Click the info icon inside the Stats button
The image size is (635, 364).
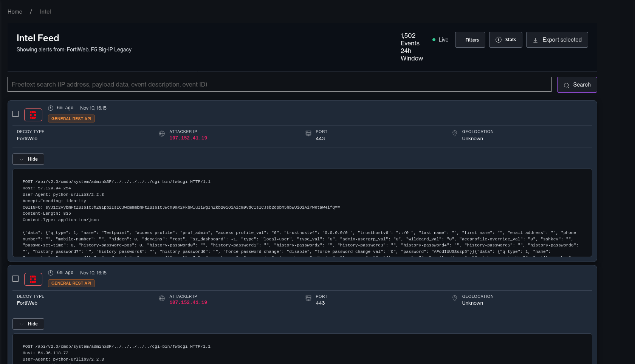[499, 39]
